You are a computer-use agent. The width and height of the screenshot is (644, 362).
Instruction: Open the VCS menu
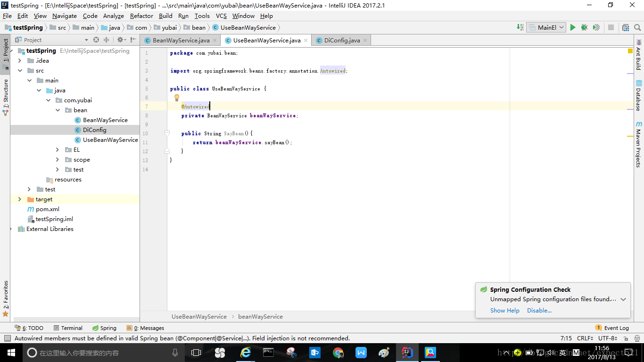(221, 16)
